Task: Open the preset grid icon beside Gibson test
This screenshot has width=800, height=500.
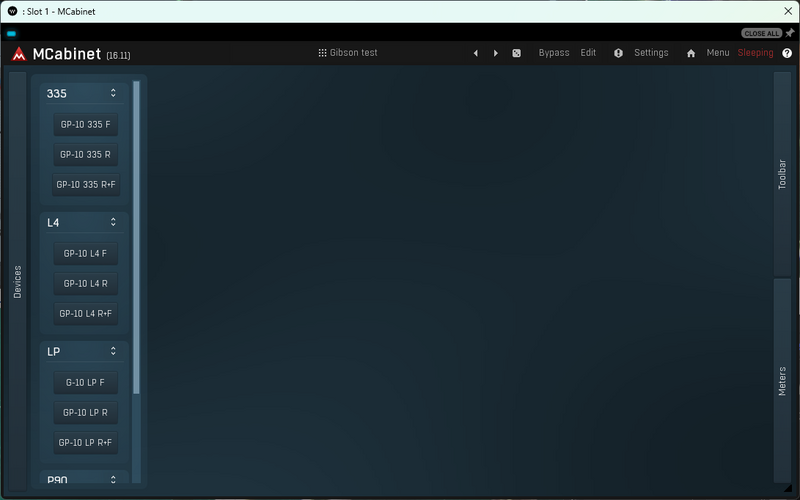Action: click(x=322, y=53)
